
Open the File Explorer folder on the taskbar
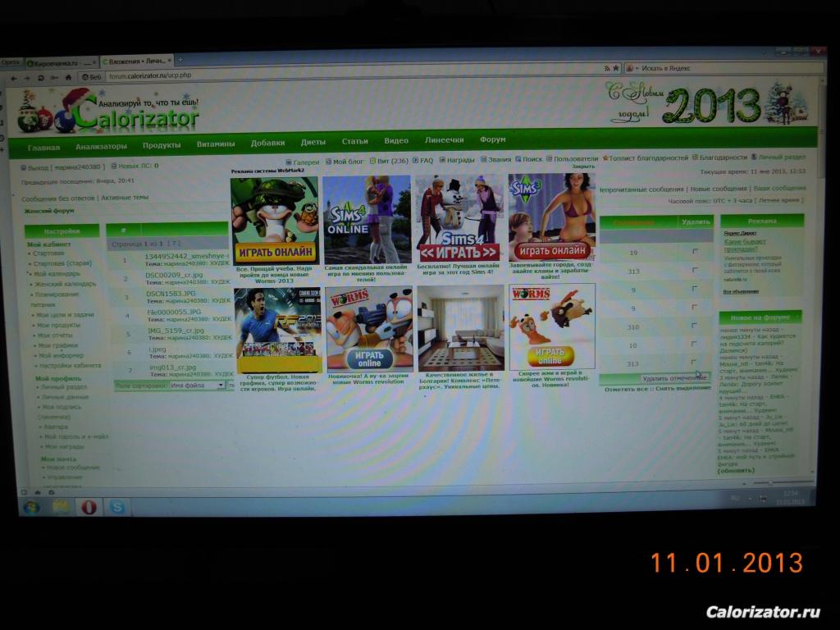(x=60, y=506)
